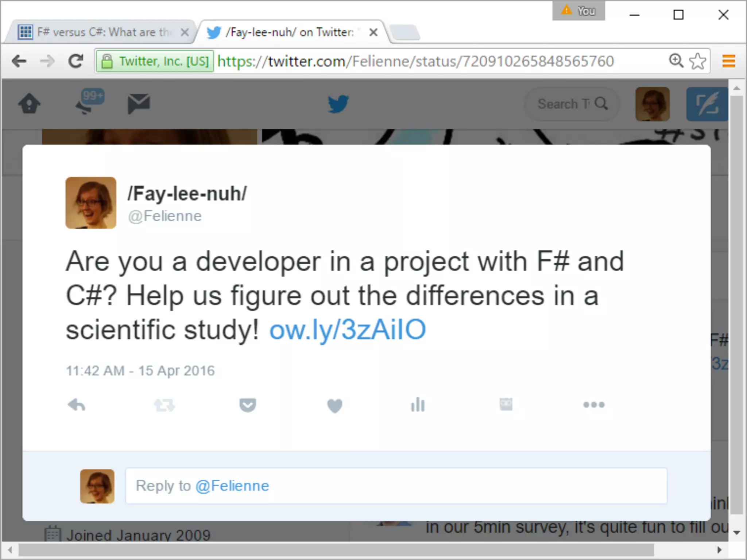This screenshot has height=560, width=747.
Task: Open profile avatar menu in top bar
Action: point(652,104)
